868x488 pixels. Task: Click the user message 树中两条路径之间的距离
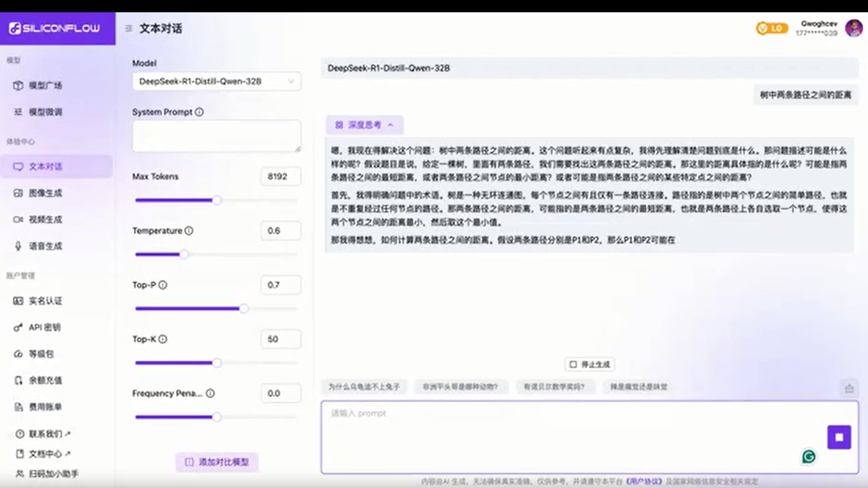pyautogui.click(x=806, y=95)
